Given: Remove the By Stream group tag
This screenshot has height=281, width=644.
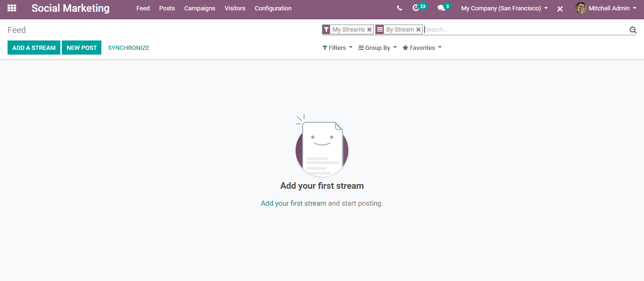Looking at the screenshot, I should pyautogui.click(x=418, y=30).
